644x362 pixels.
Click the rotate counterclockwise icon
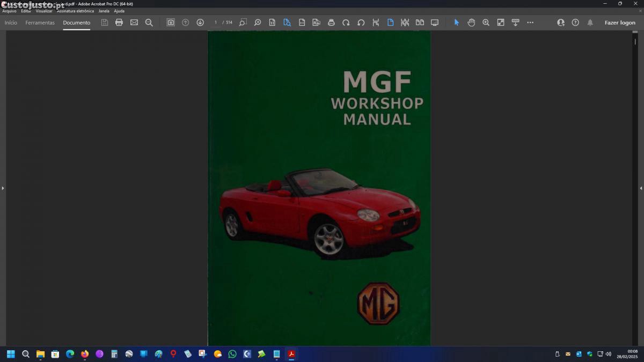pyautogui.click(x=361, y=23)
